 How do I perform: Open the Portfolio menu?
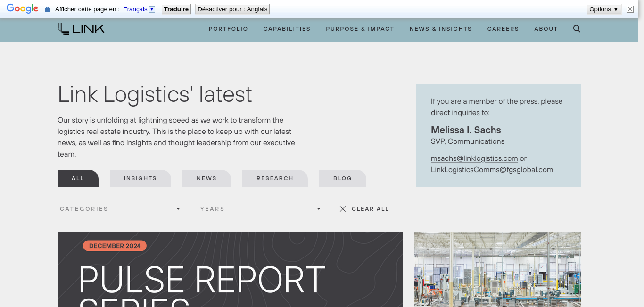click(x=228, y=29)
